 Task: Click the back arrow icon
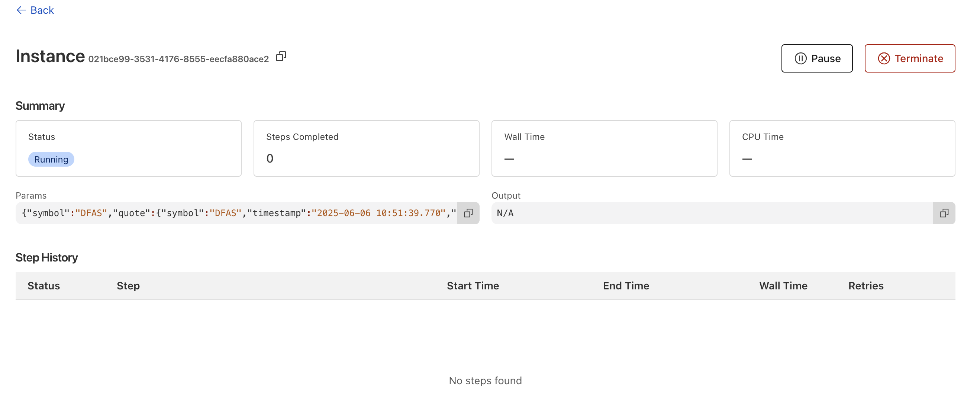[x=21, y=10]
